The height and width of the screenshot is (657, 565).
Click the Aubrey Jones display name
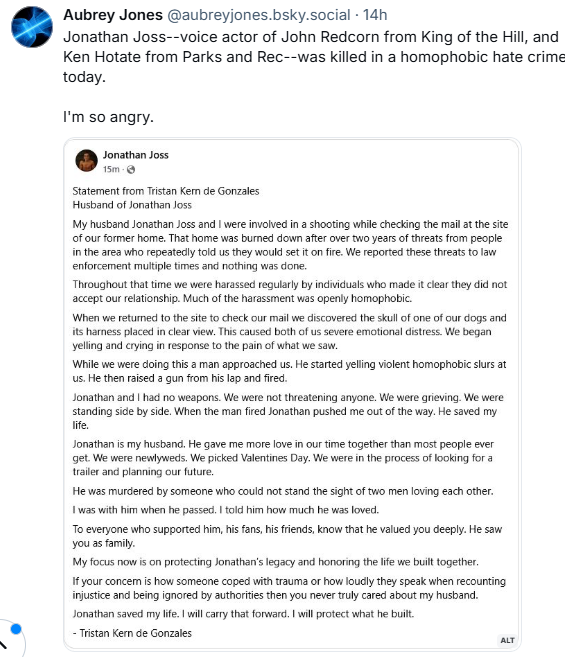pos(113,15)
